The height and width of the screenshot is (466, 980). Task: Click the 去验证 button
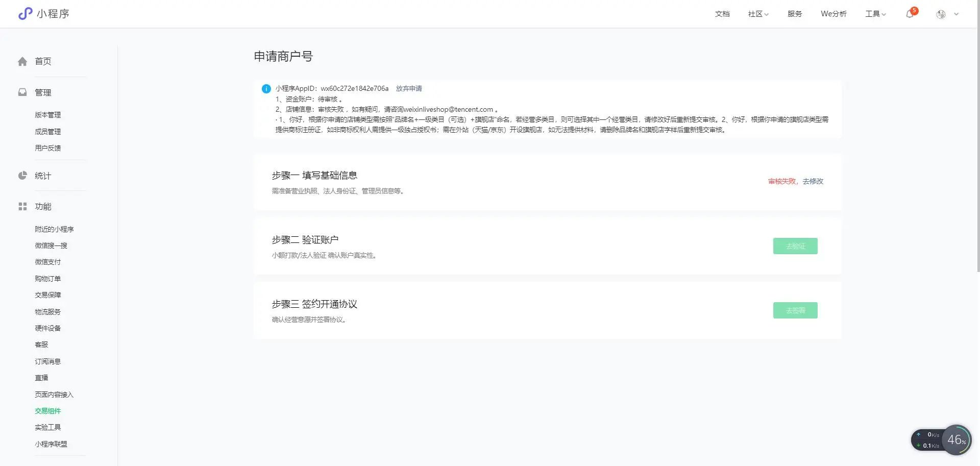click(795, 246)
